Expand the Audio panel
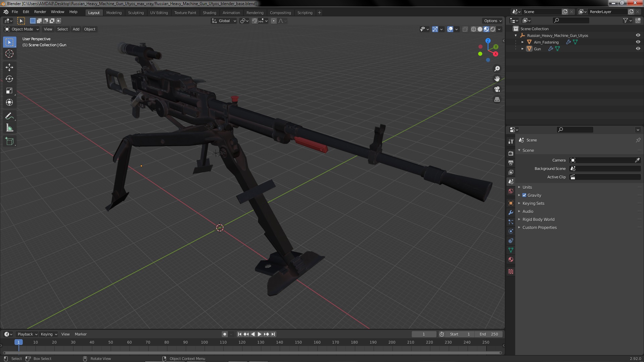644x362 pixels. pos(528,211)
